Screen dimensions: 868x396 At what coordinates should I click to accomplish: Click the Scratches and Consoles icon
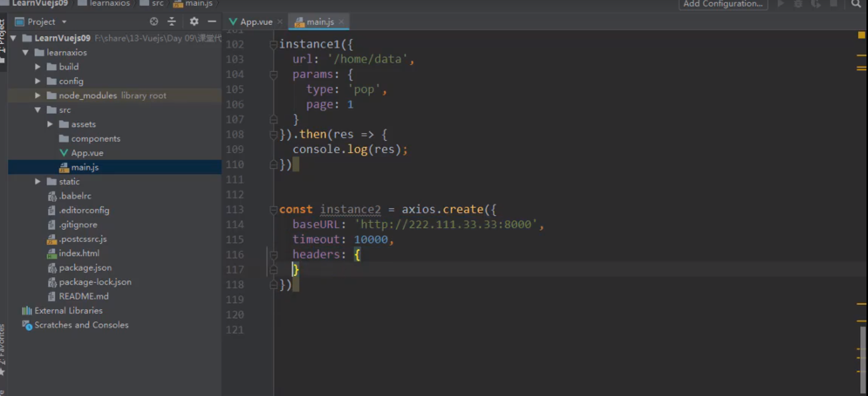coord(27,325)
